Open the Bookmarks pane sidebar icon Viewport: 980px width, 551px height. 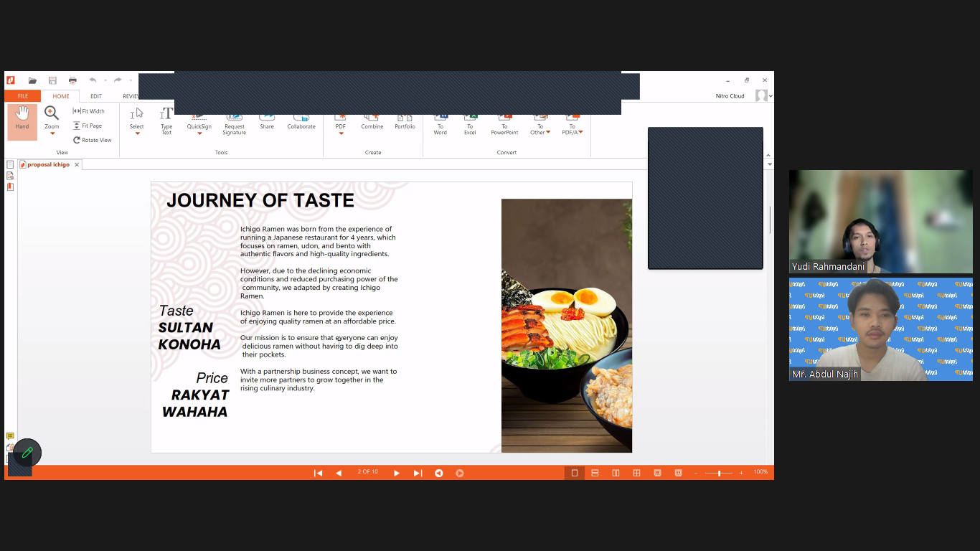[10, 176]
